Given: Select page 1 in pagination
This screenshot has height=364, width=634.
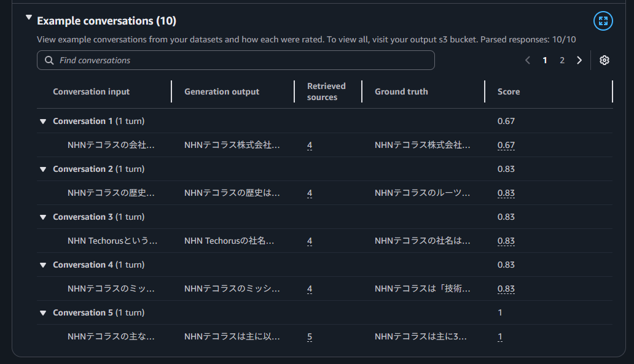Looking at the screenshot, I should point(545,60).
